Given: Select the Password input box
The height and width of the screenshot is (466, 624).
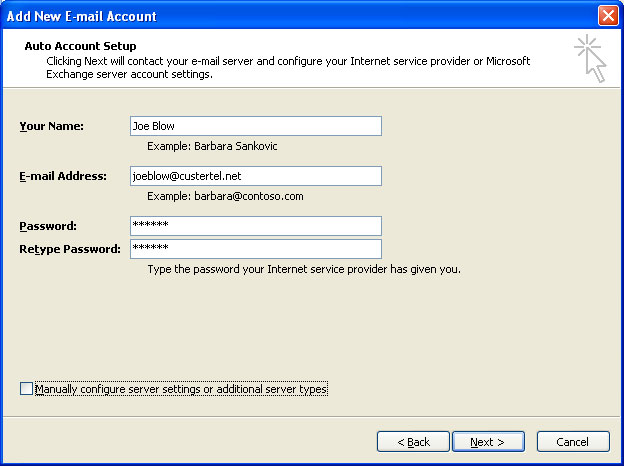Looking at the screenshot, I should [x=256, y=226].
